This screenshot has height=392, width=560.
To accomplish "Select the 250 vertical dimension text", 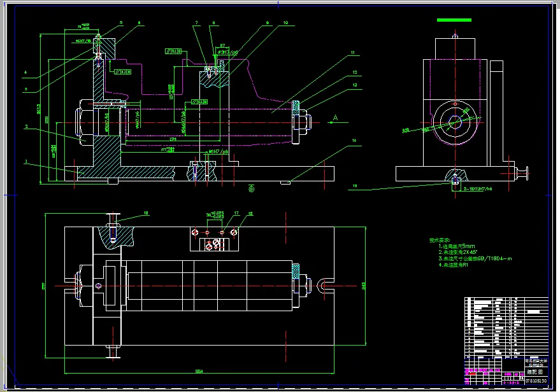I will (x=47, y=120).
